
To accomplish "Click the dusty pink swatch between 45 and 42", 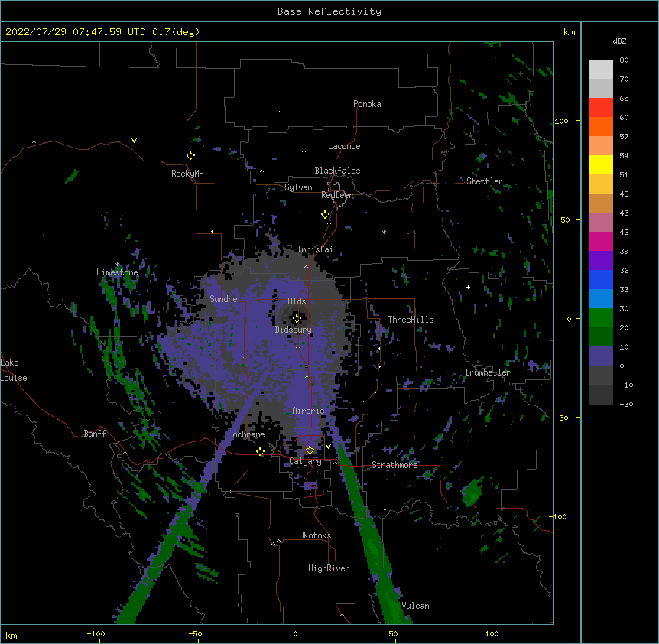I will click(601, 223).
